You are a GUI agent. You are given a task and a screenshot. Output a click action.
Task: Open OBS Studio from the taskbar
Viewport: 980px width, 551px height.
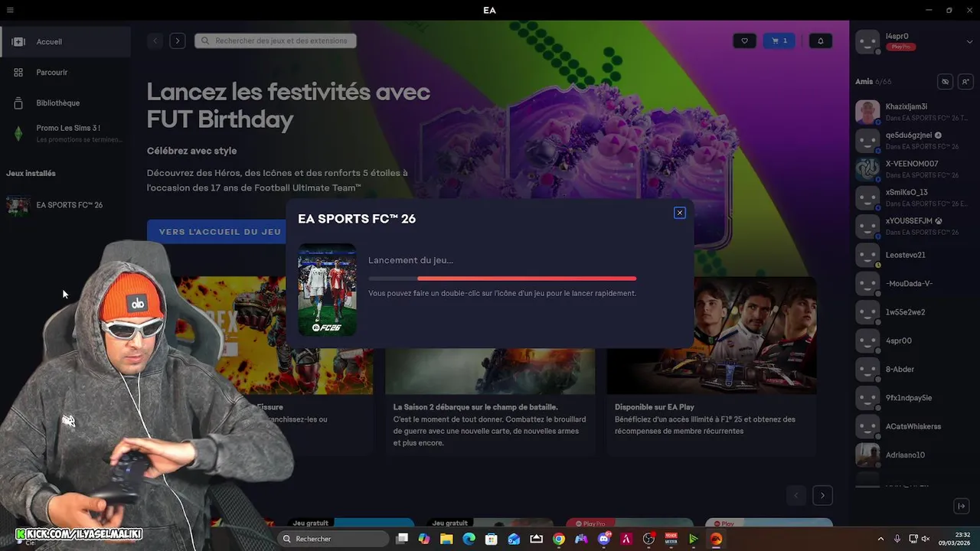(x=649, y=539)
